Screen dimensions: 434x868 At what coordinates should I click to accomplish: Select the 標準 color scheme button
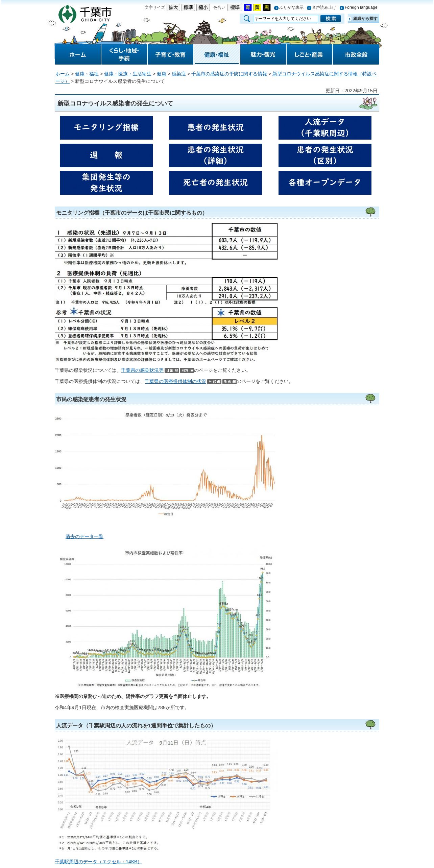[x=235, y=7]
